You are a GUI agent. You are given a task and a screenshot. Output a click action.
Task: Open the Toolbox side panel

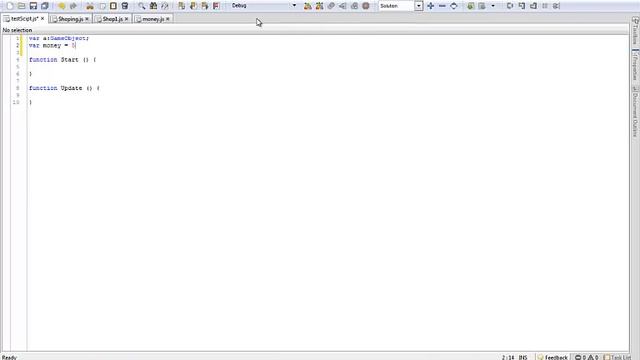pos(635,31)
